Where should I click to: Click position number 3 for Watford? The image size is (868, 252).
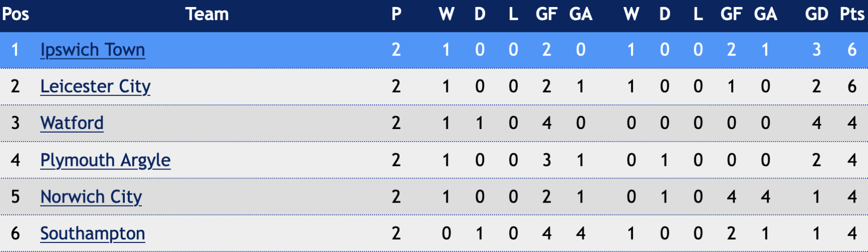(x=16, y=123)
